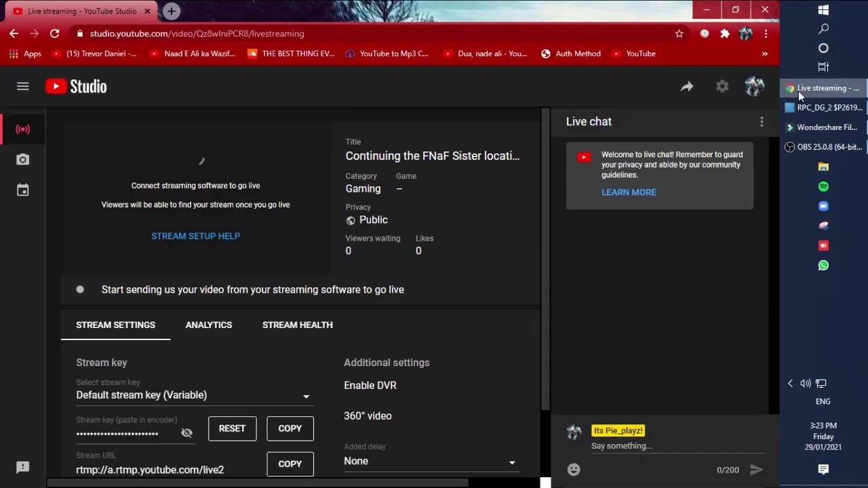Open File Explorer from taskbar
Screen dimensions: 868x488
pyautogui.click(x=823, y=167)
